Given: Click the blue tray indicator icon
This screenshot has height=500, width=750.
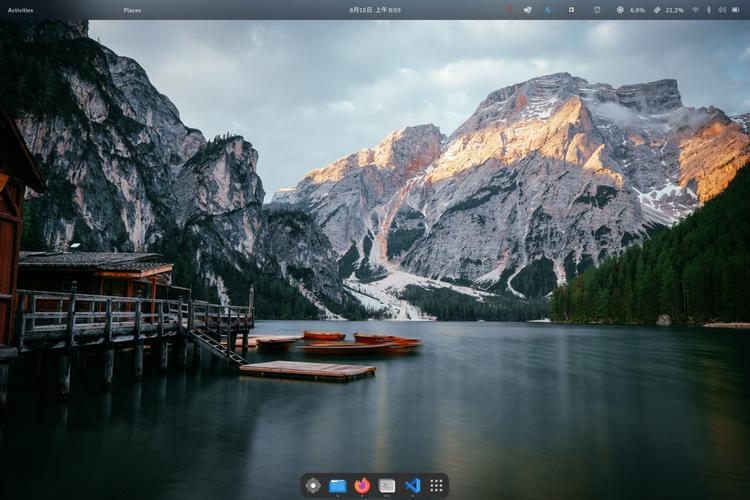Looking at the screenshot, I should (x=548, y=10).
